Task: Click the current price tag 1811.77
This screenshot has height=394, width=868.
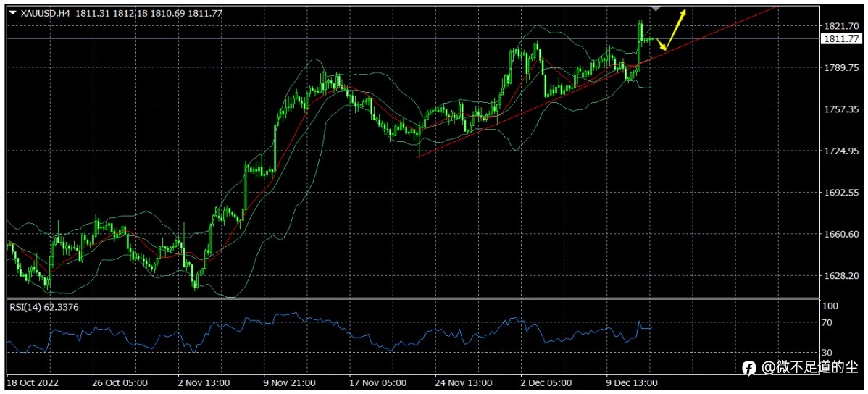Action: (841, 38)
